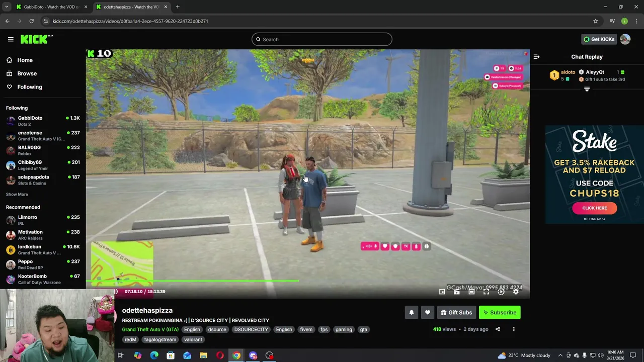
Task: Open a new browser tab
Action: 178,7
